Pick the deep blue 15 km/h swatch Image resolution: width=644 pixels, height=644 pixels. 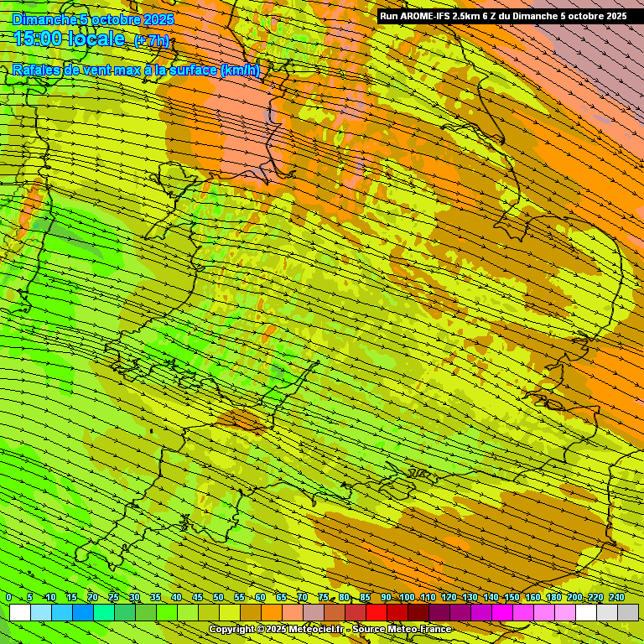(83, 613)
